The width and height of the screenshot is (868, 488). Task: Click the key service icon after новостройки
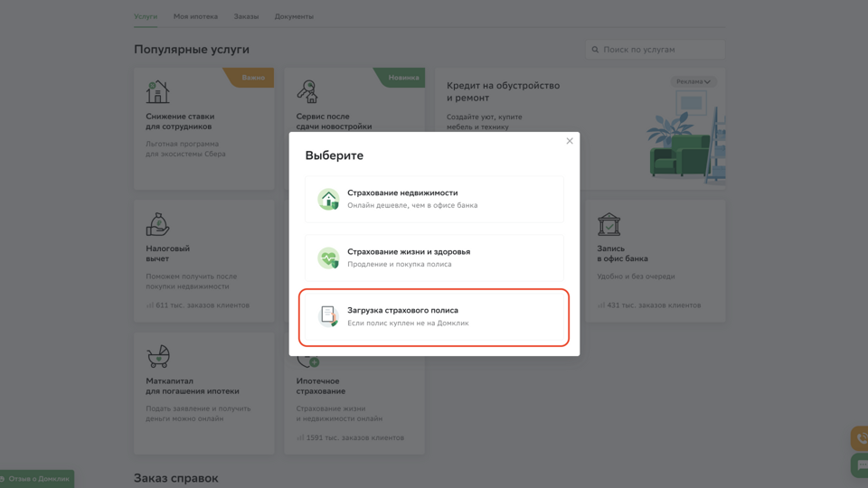coord(307,92)
